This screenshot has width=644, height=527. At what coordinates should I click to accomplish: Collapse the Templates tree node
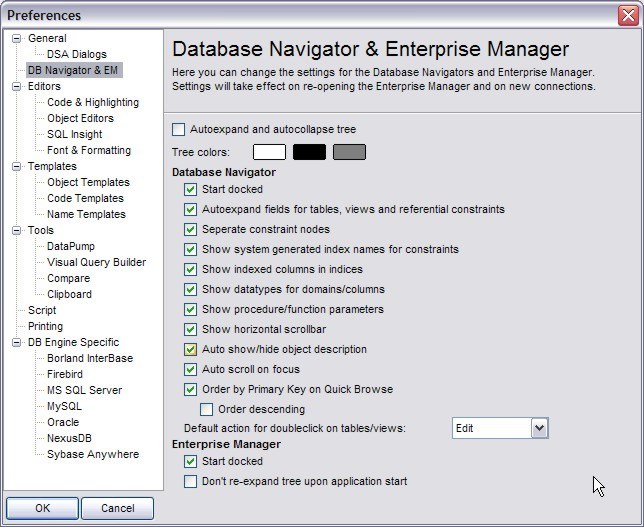click(16, 167)
